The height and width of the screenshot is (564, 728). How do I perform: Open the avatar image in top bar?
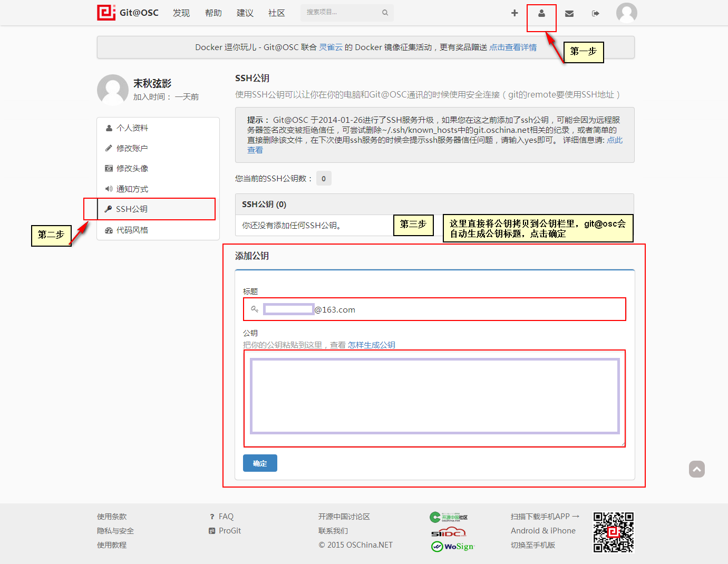point(627,13)
